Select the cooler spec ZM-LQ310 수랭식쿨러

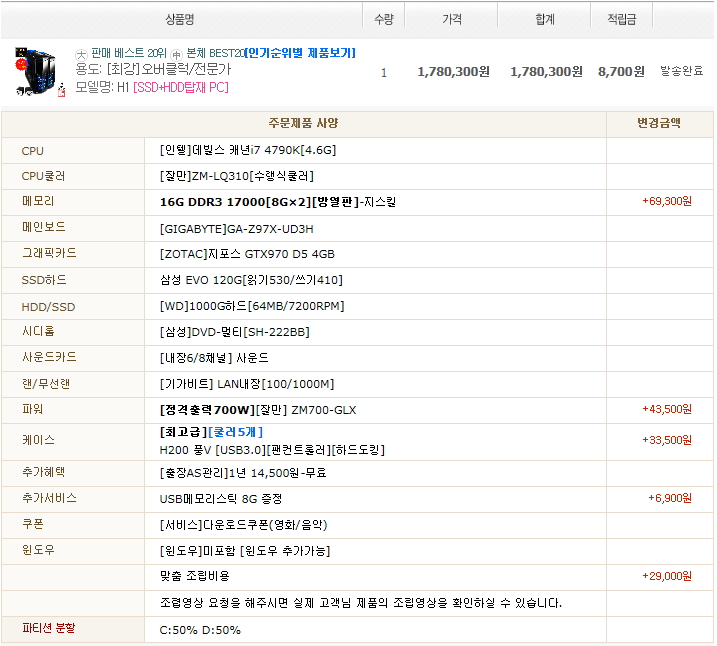click(237, 176)
